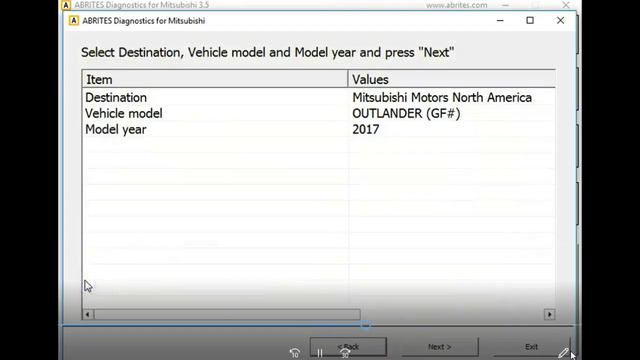
Task: Click the table's right scroll arrow
Action: [x=549, y=314]
